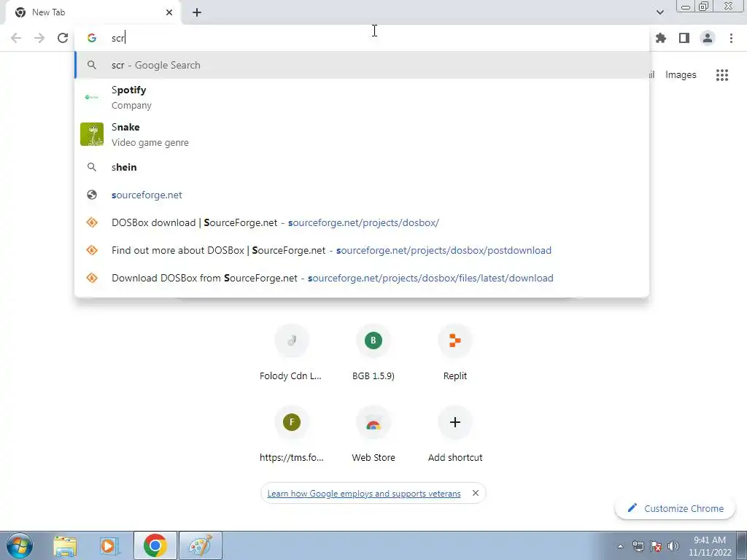Click the Action Center flag icon
The width and height of the screenshot is (747, 560).
pyautogui.click(x=656, y=546)
